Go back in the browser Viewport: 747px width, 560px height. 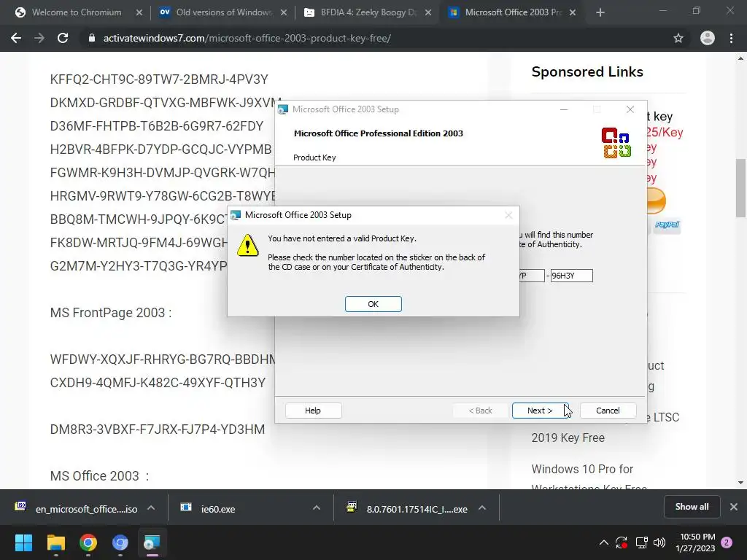coord(16,38)
